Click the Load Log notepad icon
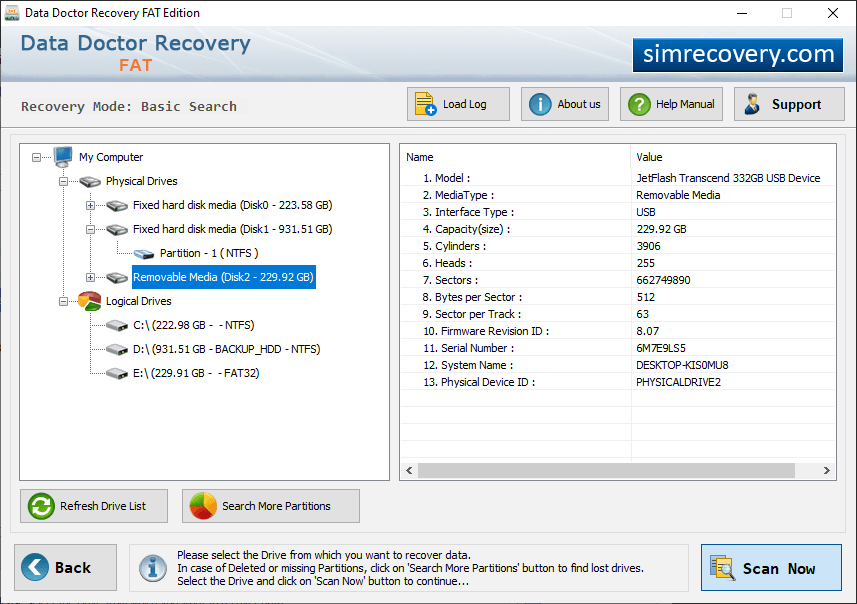 425,104
